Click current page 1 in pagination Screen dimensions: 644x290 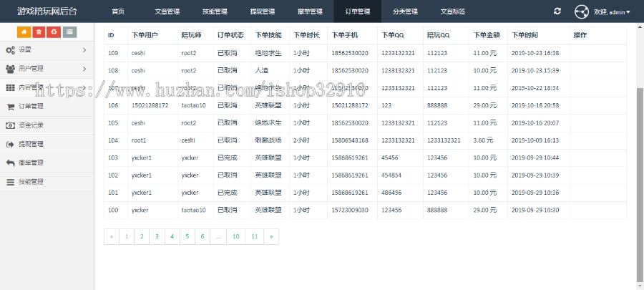[127, 236]
